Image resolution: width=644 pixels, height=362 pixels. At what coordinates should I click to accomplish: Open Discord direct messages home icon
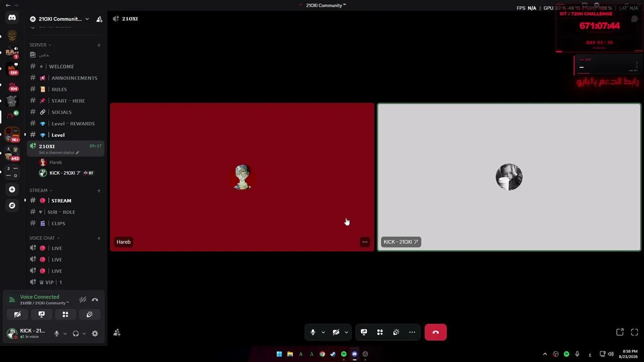[12, 18]
